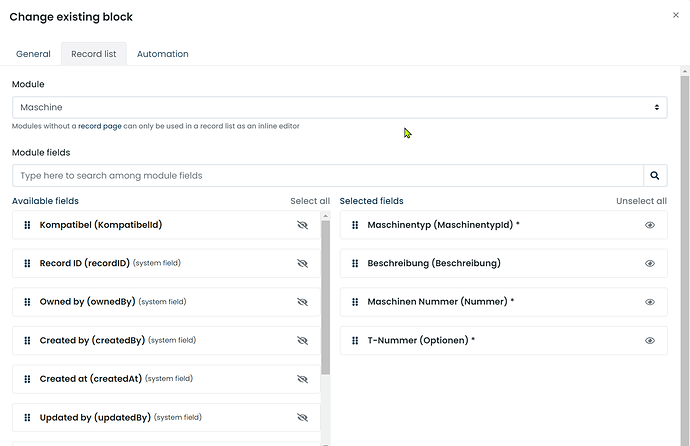Click the available fields list scrollbar
Image resolution: width=690 pixels, height=446 pixels.
coord(326,297)
